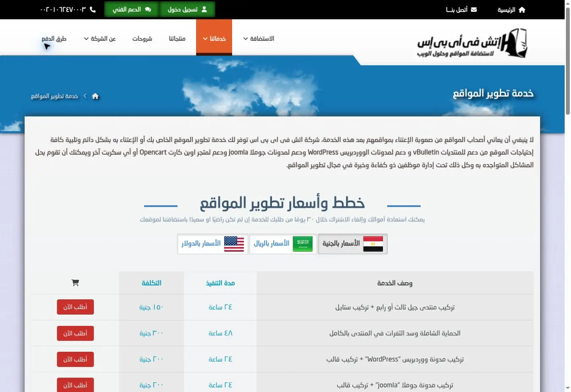The height and width of the screenshot is (392, 571).
Task: Open the شروحات menu item
Action: (x=142, y=39)
